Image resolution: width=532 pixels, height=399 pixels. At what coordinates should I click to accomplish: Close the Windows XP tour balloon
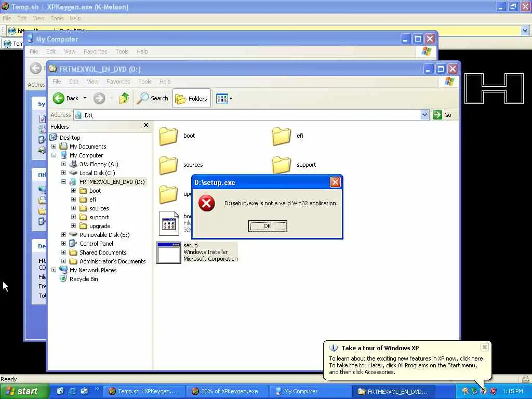(x=485, y=347)
